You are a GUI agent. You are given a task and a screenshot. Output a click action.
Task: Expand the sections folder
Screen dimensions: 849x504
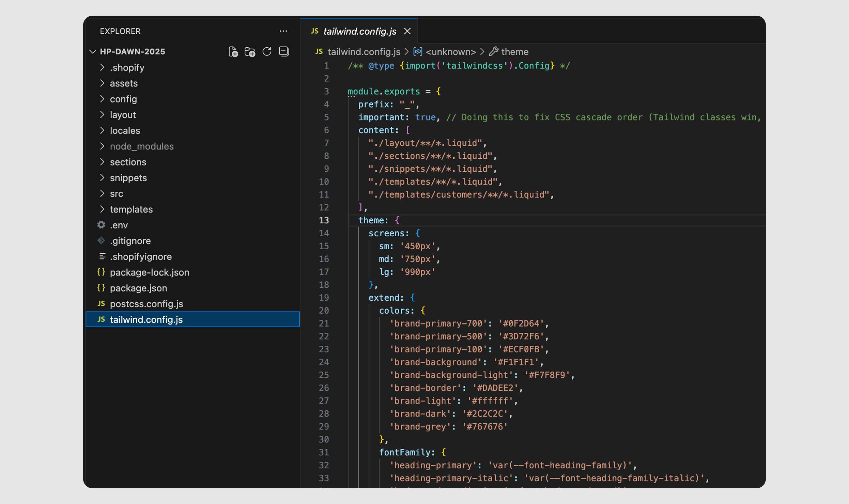click(128, 162)
